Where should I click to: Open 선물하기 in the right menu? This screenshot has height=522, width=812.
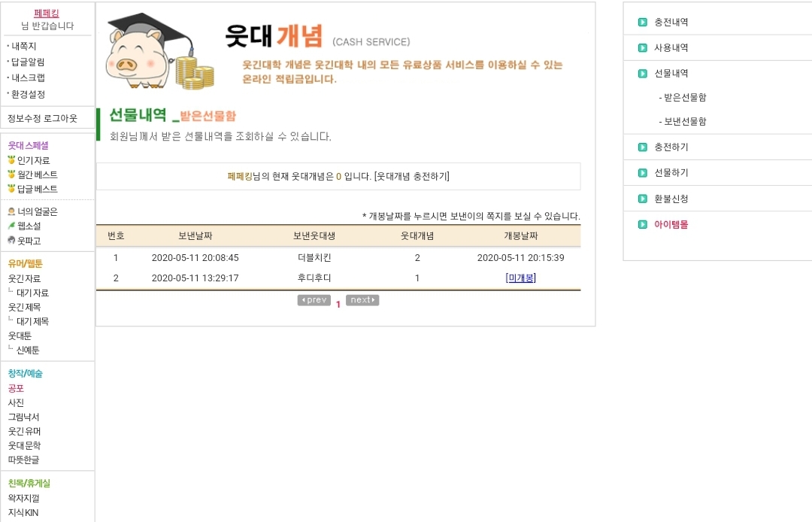(x=671, y=173)
